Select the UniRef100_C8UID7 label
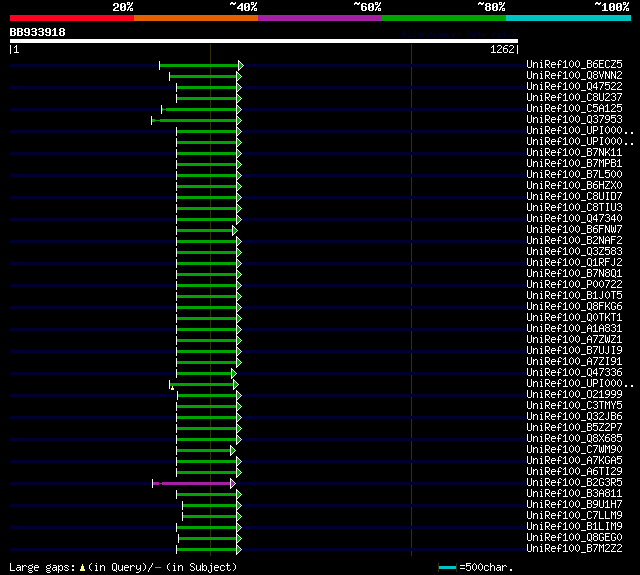640x575 pixels. coord(574,196)
